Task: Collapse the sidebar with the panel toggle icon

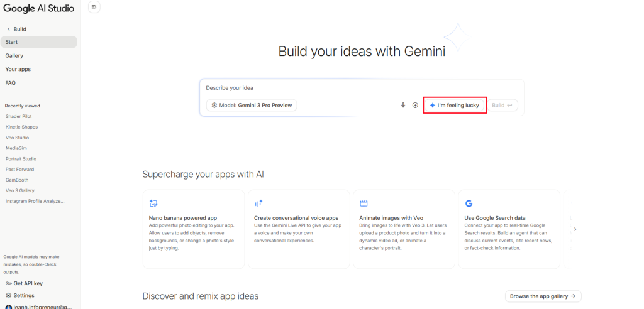Action: tap(94, 7)
